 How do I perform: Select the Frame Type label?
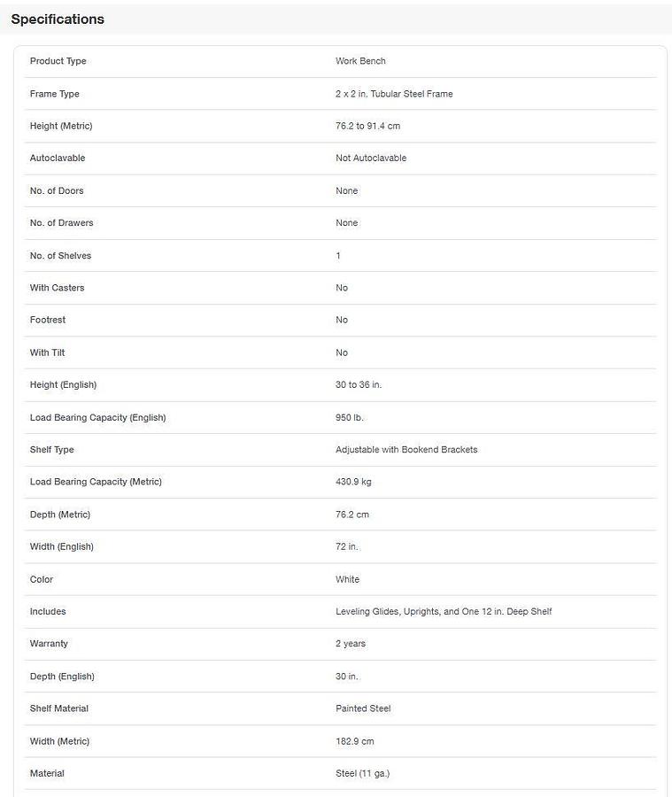55,94
